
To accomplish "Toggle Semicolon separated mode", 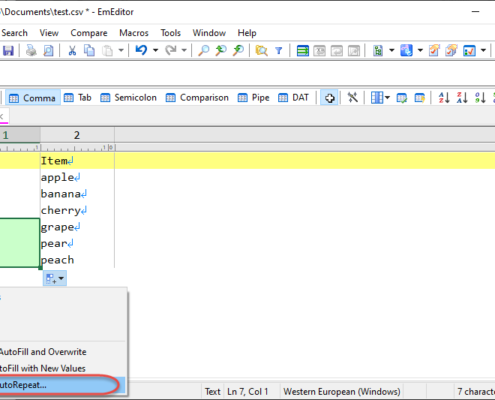I will click(x=128, y=98).
